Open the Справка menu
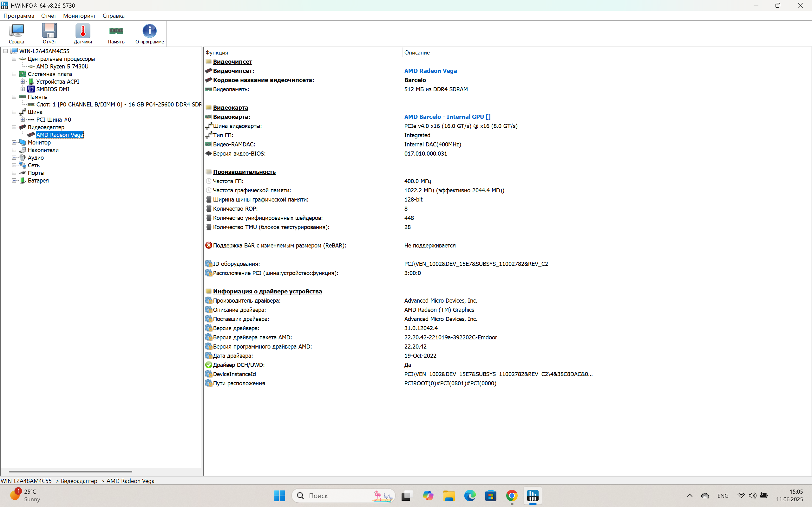 click(114, 16)
